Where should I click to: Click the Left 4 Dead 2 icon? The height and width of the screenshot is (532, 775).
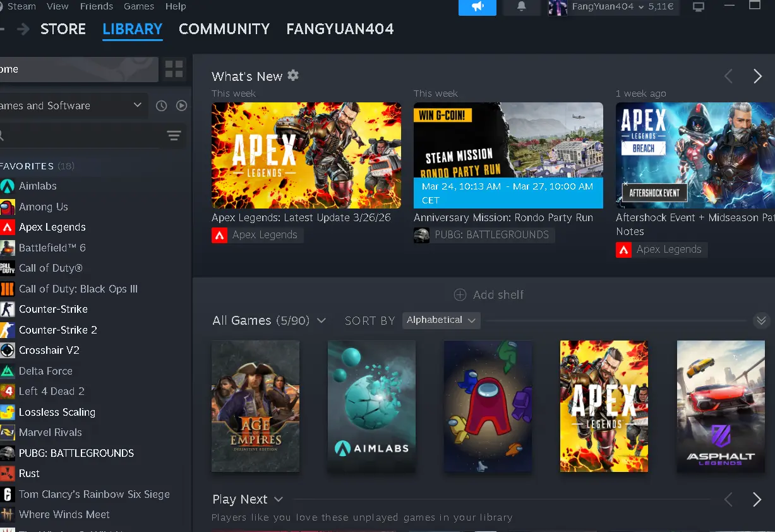(7, 391)
